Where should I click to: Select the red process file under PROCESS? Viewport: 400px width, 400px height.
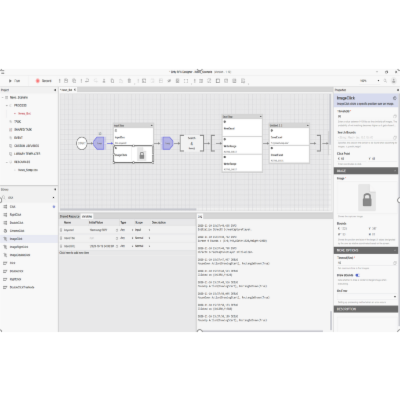click(x=23, y=113)
